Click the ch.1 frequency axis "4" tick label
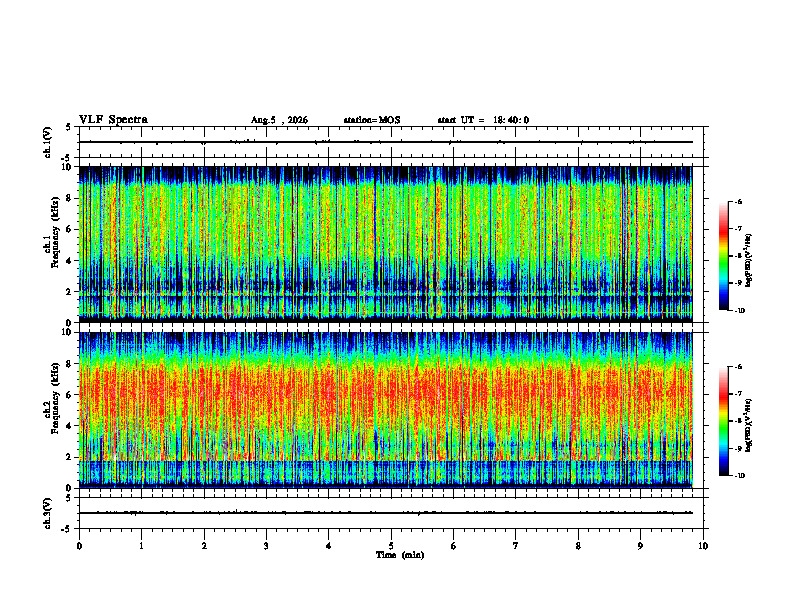The height and width of the screenshot is (612, 792). pyautogui.click(x=70, y=261)
